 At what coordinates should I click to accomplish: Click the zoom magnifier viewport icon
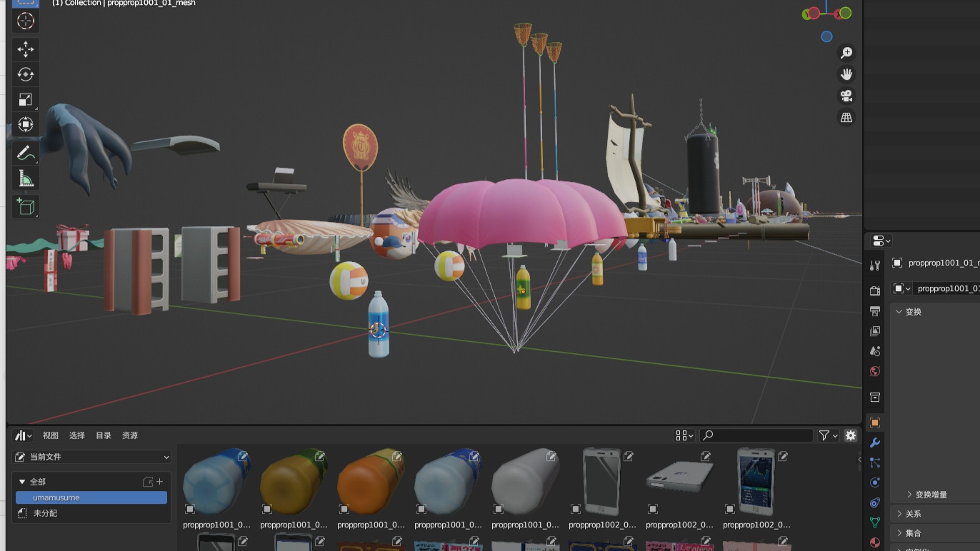pyautogui.click(x=846, y=53)
